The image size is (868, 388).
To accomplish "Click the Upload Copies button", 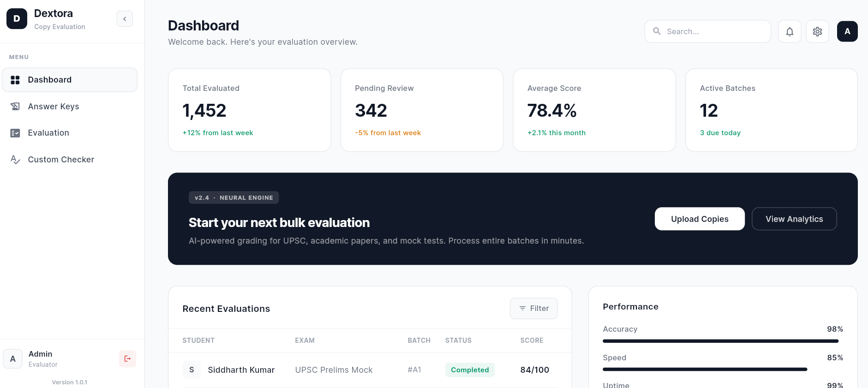I will tap(700, 219).
